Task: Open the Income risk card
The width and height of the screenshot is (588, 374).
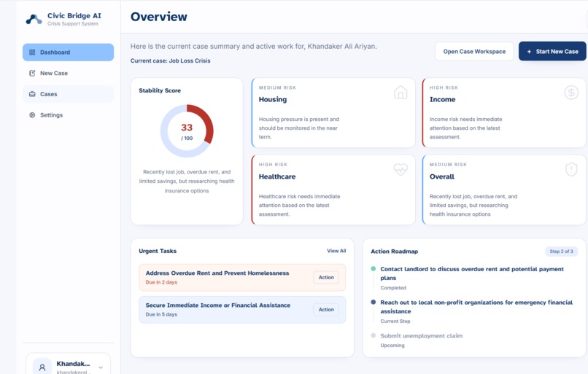Action: (x=504, y=113)
